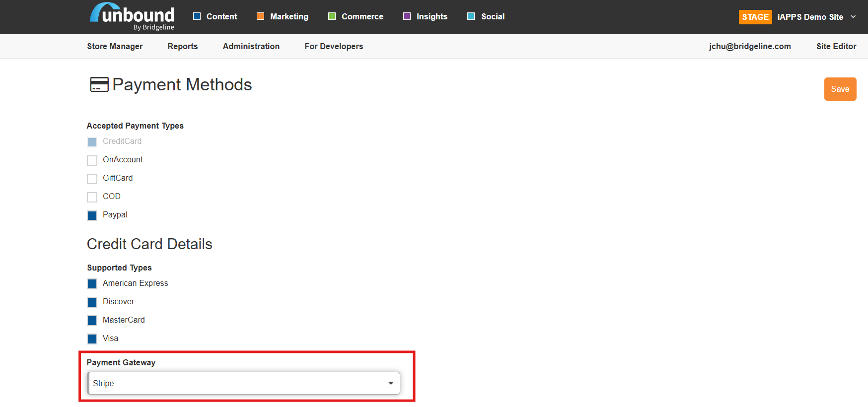Viewport: 868px width, 407px height.
Task: Click the cyan square icon beside Social
Action: coord(471,16)
